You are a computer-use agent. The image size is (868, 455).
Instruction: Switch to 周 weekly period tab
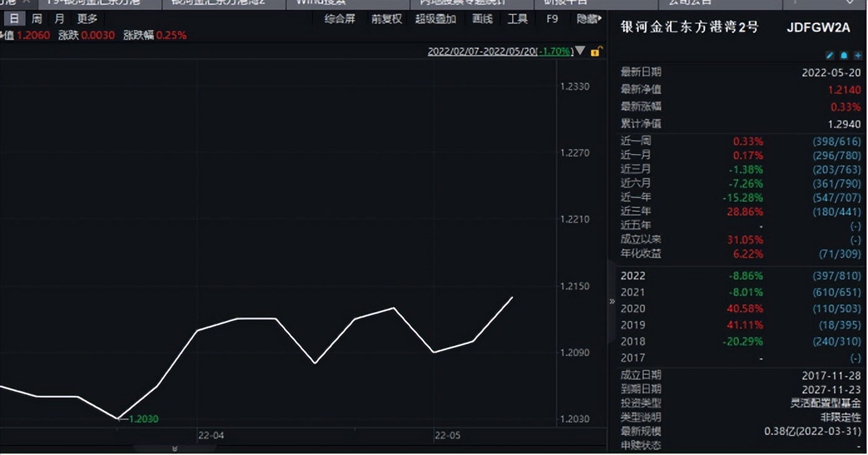coord(37,19)
